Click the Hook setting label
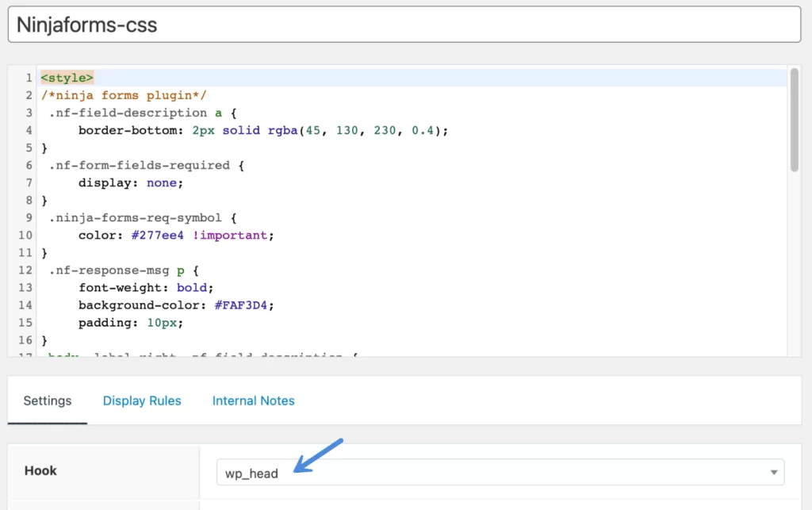 coord(40,470)
